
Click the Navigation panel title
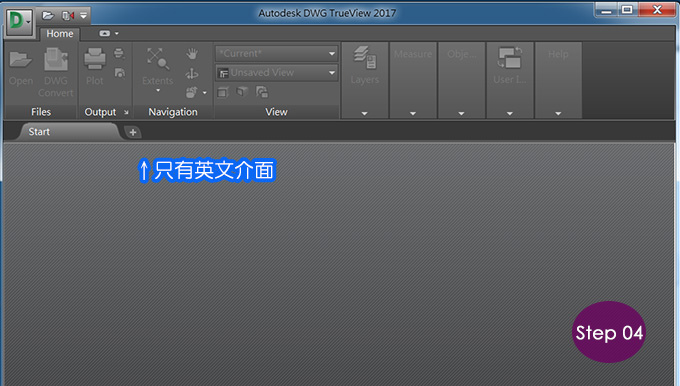click(173, 112)
